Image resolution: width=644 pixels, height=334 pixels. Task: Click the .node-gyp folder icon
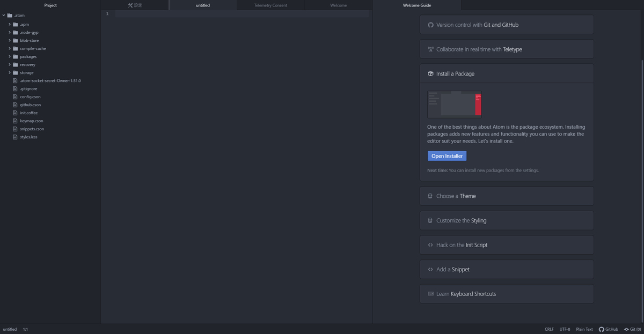16,32
